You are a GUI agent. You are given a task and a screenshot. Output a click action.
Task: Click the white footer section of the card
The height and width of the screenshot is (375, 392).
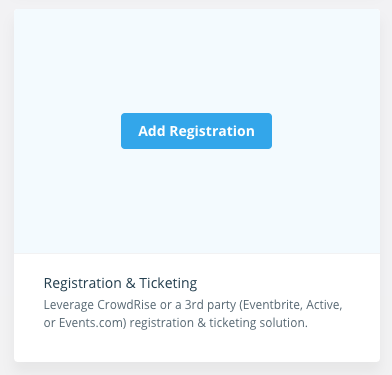pyautogui.click(x=197, y=308)
